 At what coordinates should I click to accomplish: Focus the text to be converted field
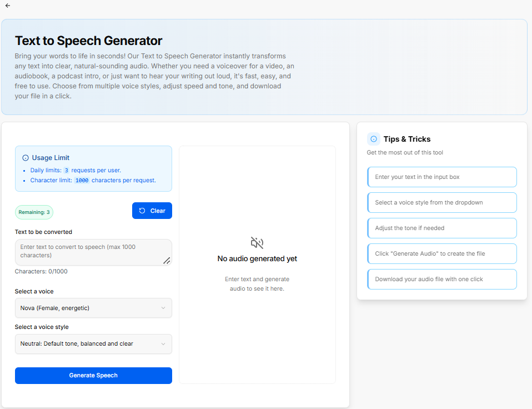tap(93, 252)
